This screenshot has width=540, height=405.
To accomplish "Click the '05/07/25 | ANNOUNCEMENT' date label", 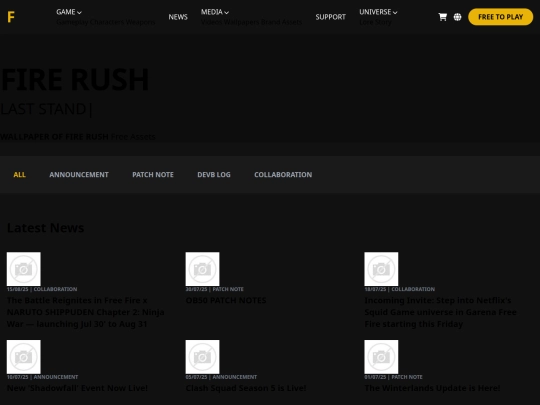I will [221, 377].
